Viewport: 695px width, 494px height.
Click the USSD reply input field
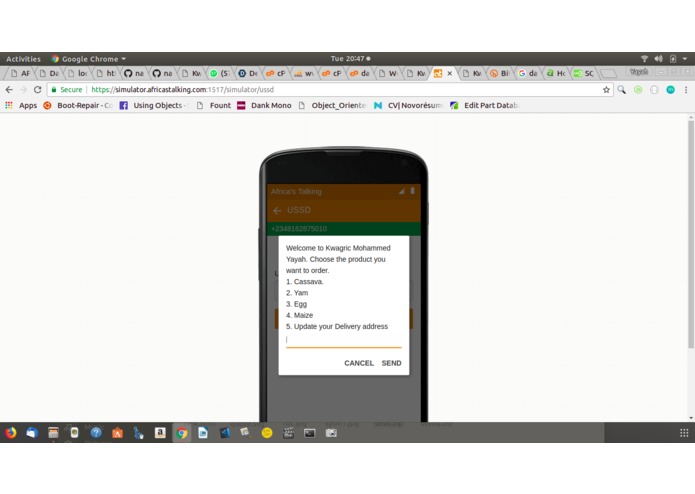[x=344, y=340]
